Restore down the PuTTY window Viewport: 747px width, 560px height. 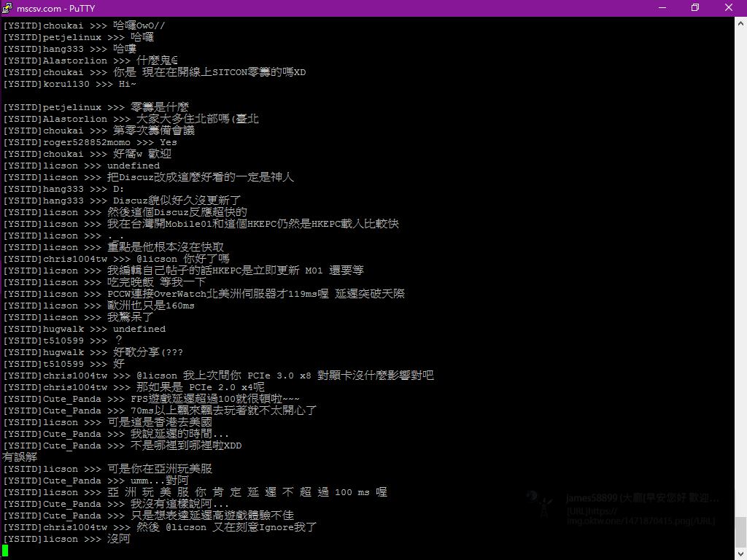click(x=695, y=7)
